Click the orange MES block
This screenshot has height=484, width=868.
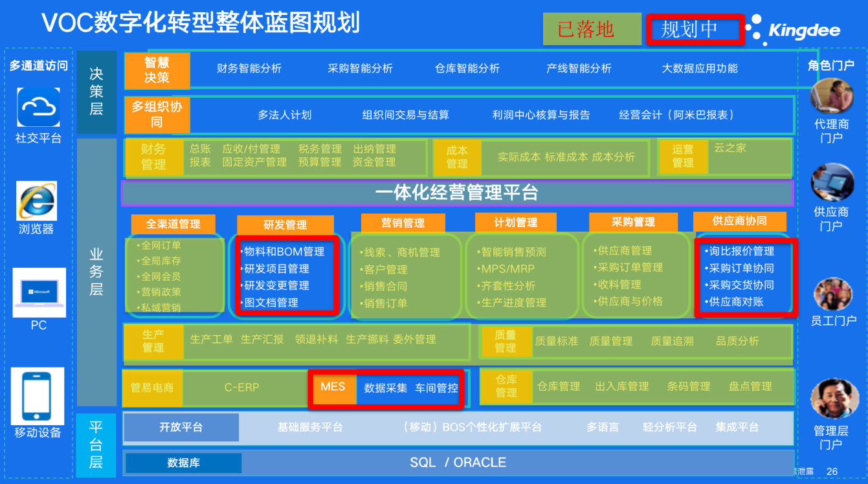pyautogui.click(x=333, y=388)
